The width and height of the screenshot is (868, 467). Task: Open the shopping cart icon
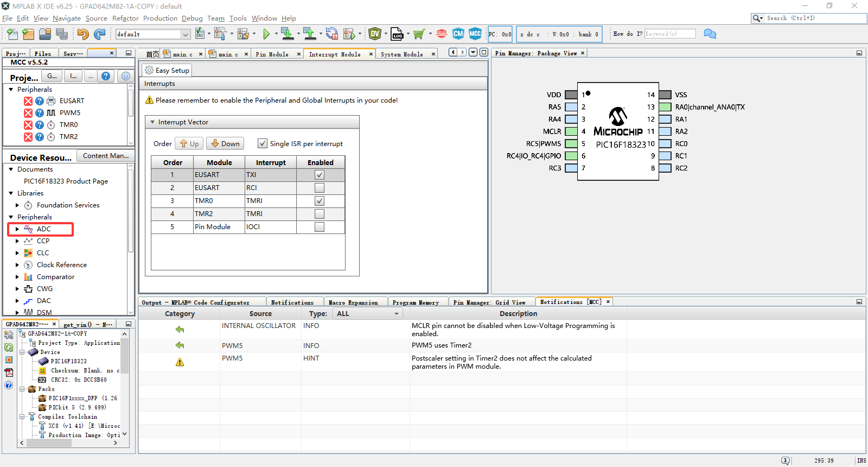418,34
